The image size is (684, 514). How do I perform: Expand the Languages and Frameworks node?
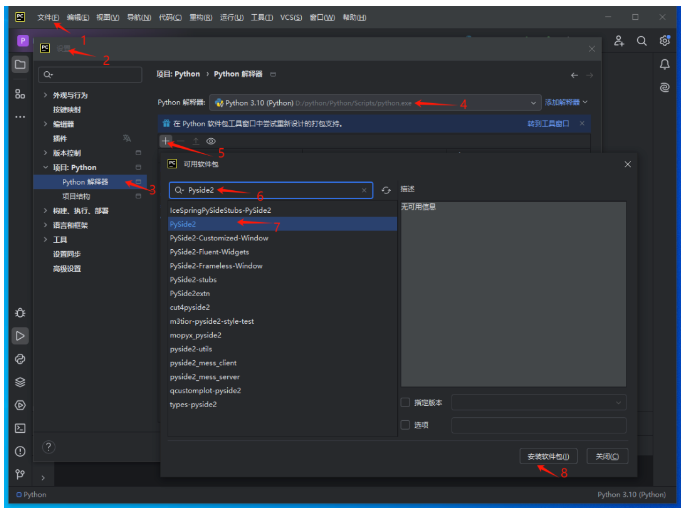coord(45,225)
